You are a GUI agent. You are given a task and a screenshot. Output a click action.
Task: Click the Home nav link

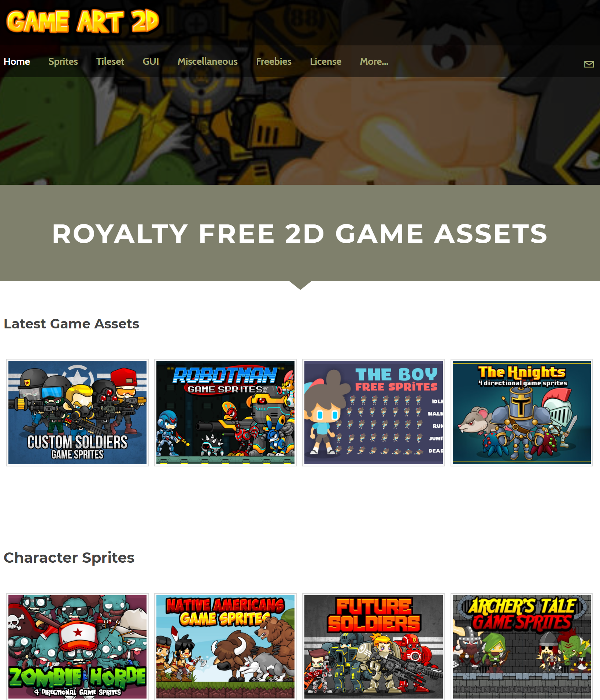pyautogui.click(x=17, y=62)
